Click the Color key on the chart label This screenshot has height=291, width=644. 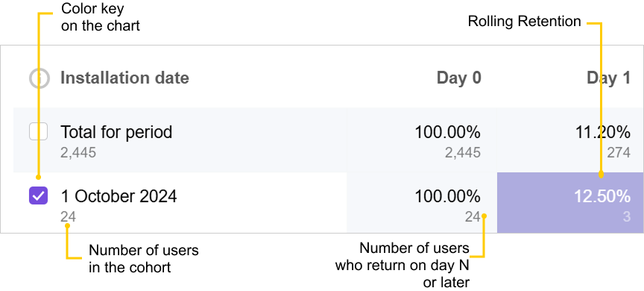click(101, 17)
